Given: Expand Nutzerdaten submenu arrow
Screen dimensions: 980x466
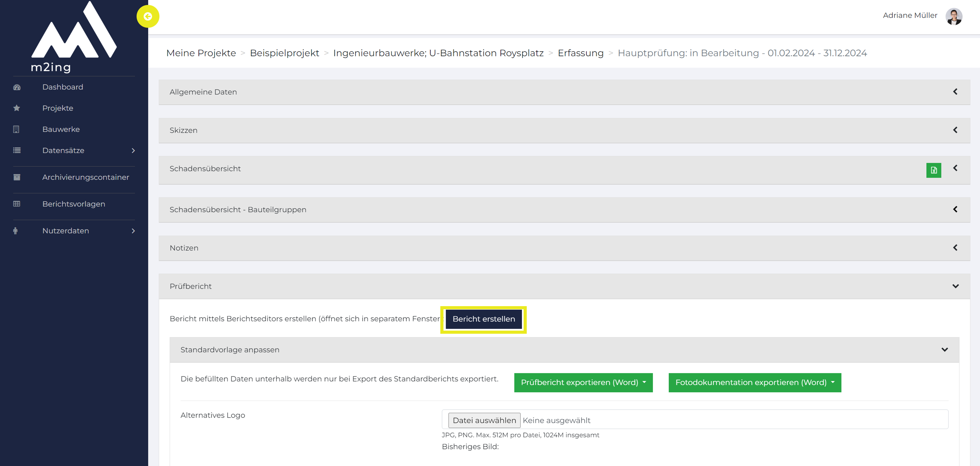Looking at the screenshot, I should point(133,231).
